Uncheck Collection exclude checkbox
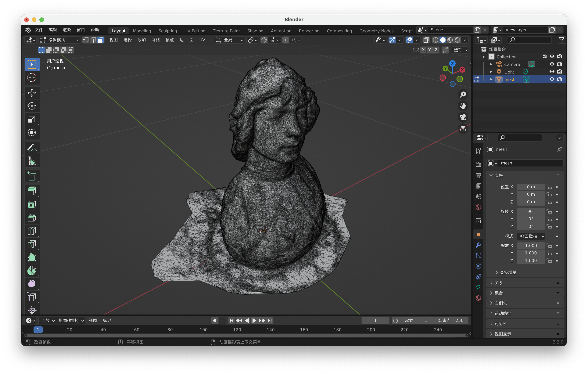 click(x=544, y=56)
